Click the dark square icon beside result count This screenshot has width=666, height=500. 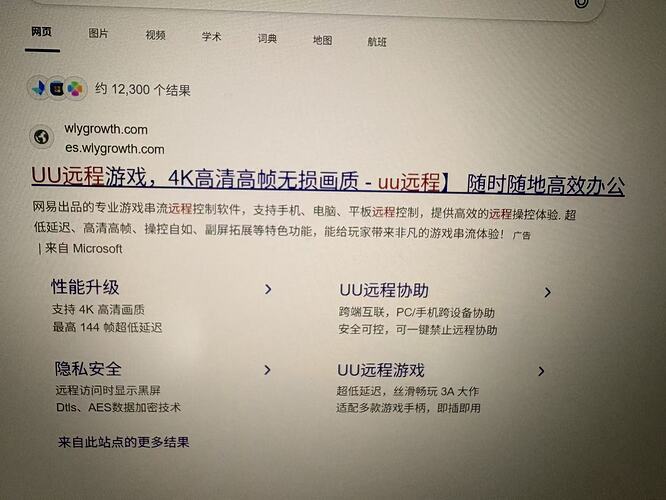[56, 88]
